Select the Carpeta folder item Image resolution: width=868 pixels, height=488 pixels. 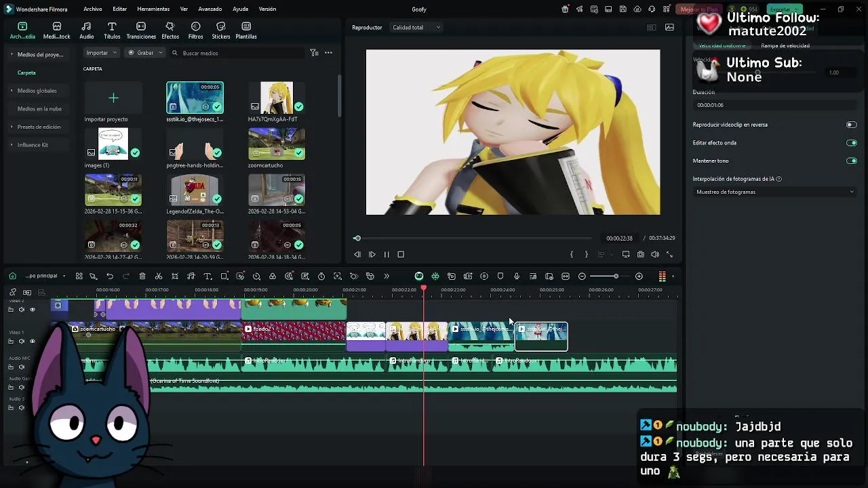[27, 73]
